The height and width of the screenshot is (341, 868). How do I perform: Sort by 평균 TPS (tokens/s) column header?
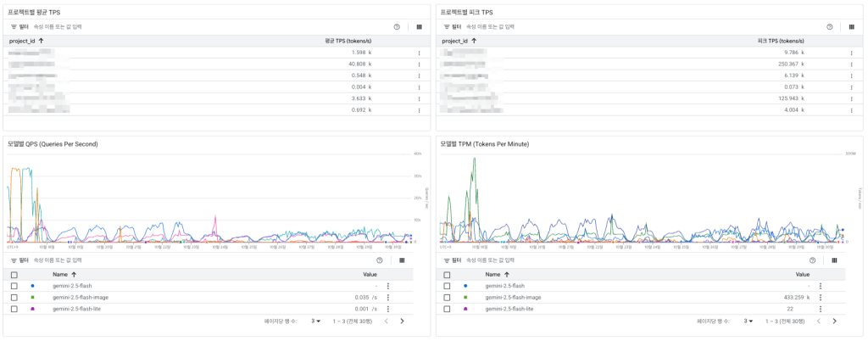click(x=348, y=41)
